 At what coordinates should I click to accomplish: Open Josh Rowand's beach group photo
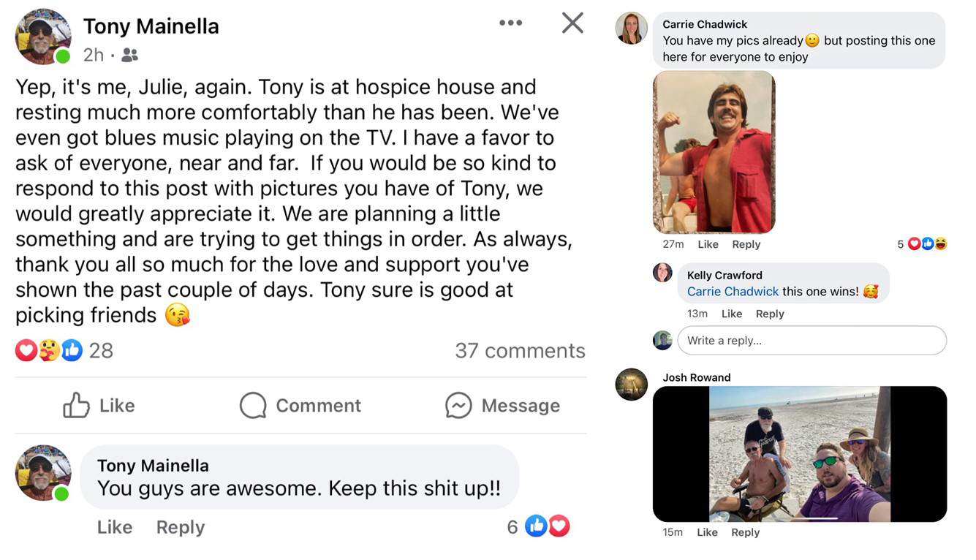click(x=799, y=453)
